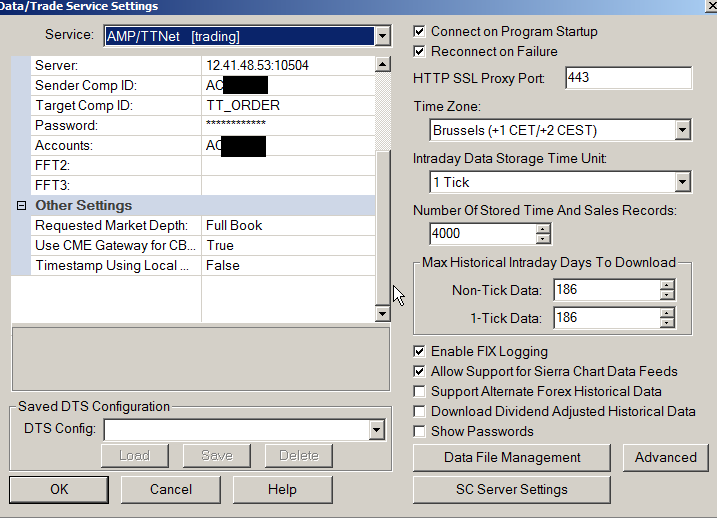Viewport: 717px width, 518px height.
Task: Open the Service dropdown list
Action: tap(382, 36)
